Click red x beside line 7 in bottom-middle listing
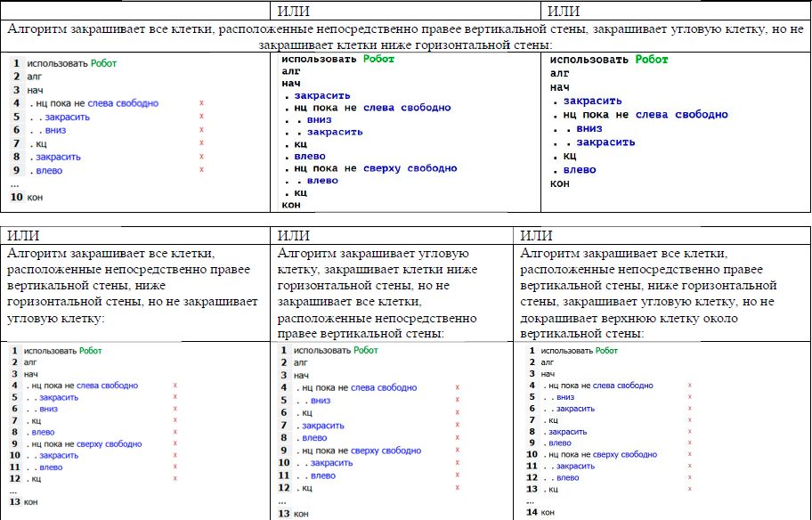The height and width of the screenshot is (520, 812). (456, 426)
